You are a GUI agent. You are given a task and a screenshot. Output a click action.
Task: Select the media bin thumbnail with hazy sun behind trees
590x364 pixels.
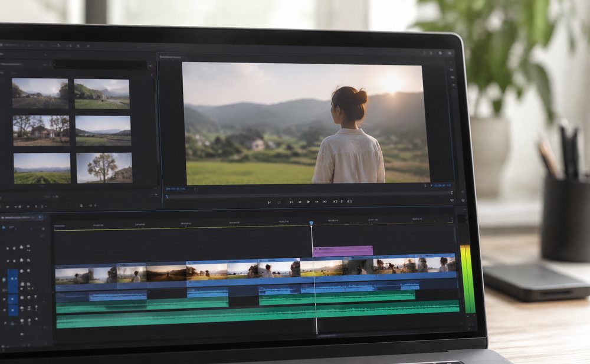(40, 93)
